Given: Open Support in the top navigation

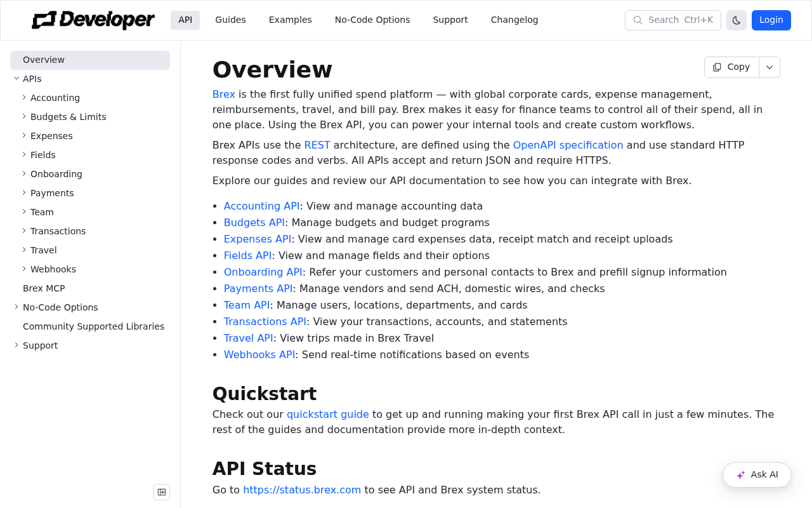Looking at the screenshot, I should (x=450, y=20).
